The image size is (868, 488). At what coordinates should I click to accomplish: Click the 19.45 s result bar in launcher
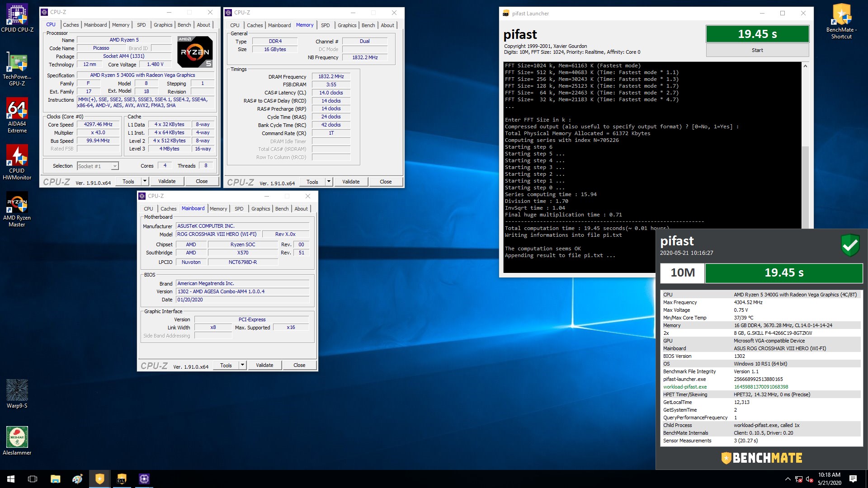point(757,34)
